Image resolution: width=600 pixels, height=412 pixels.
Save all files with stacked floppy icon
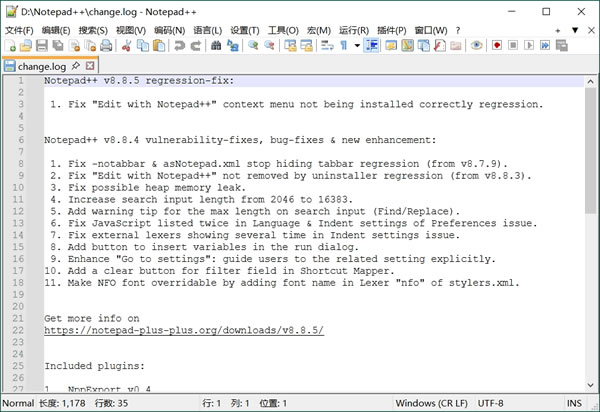tap(58, 46)
